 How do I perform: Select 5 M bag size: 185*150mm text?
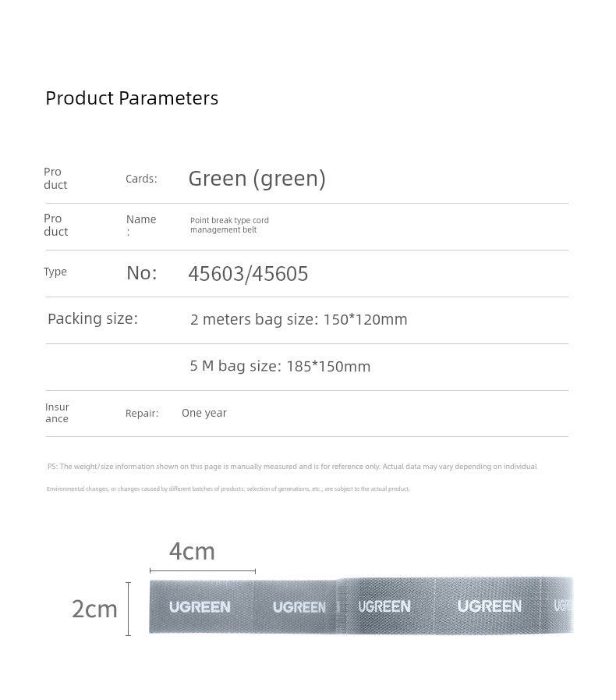pyautogui.click(x=280, y=366)
